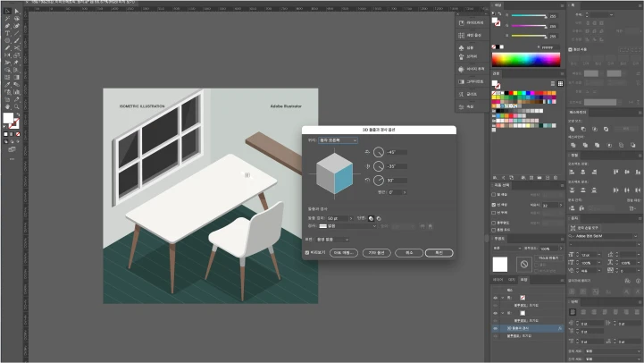Select the Lasso tool
The height and width of the screenshot is (363, 644).
pyautogui.click(x=17, y=19)
